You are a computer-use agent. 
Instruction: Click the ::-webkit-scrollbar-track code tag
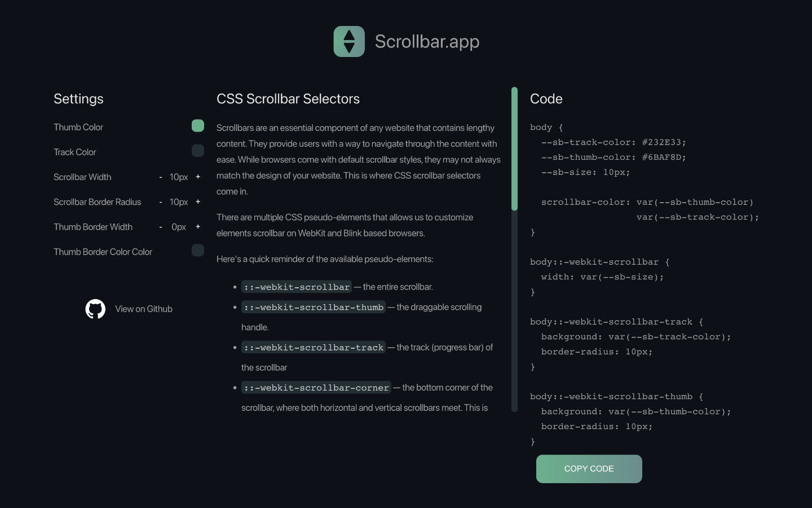click(x=314, y=347)
